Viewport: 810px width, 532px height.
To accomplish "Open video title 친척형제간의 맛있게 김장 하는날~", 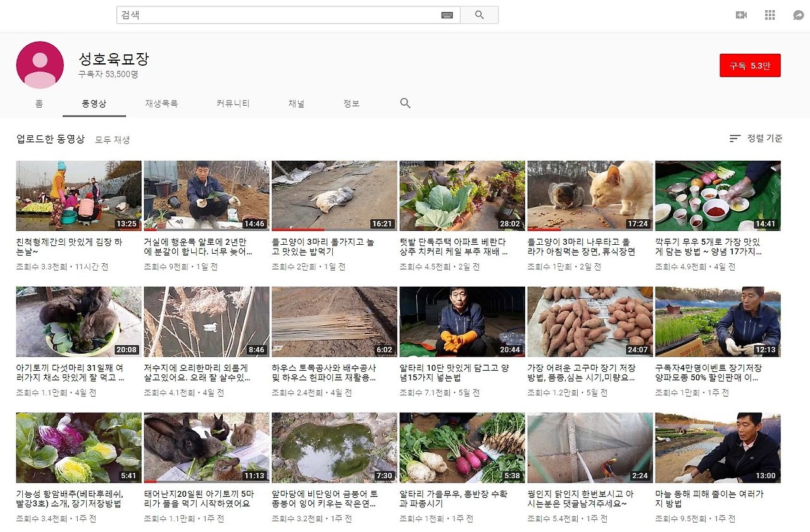I will click(x=70, y=247).
